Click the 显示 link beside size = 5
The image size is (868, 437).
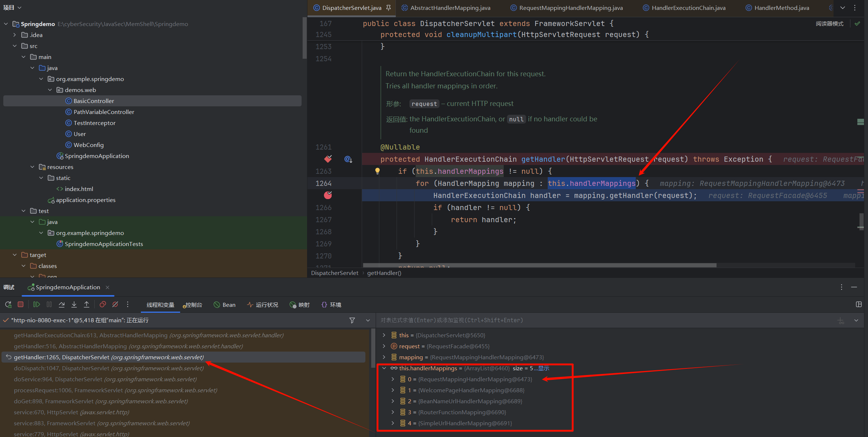coord(543,368)
